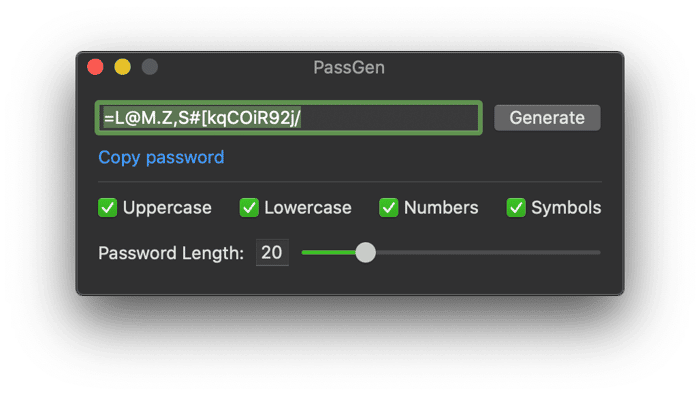Click the Symbols label text
The width and height of the screenshot is (700, 396).
coord(566,208)
